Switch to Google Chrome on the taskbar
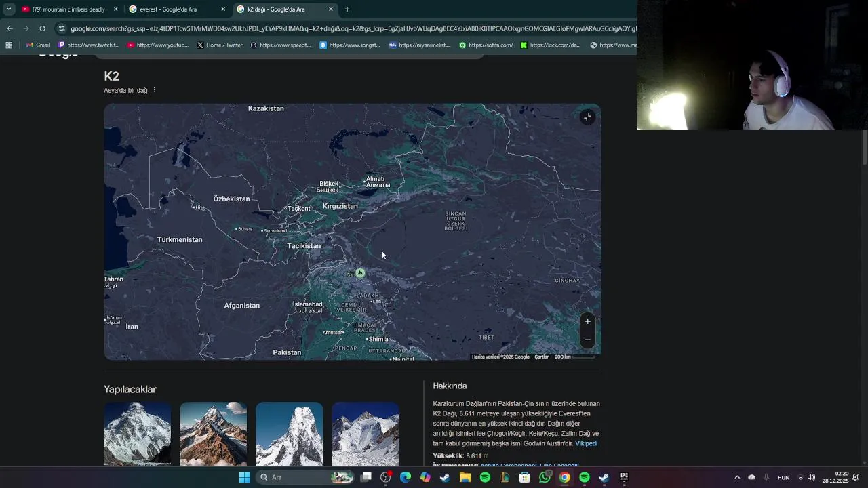Image resolution: width=868 pixels, height=488 pixels. point(564,477)
